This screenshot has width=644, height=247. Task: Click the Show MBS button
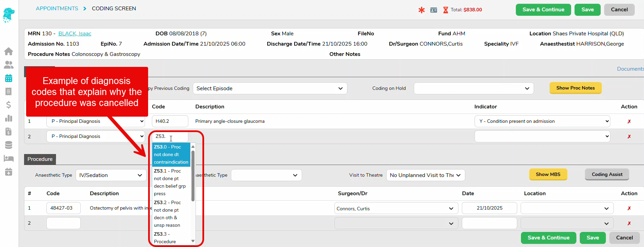click(x=548, y=174)
